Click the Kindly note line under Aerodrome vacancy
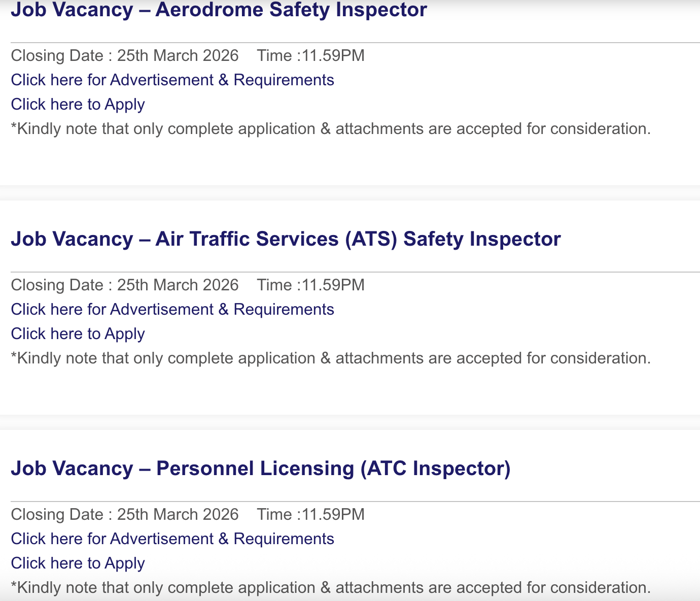Image resolution: width=700 pixels, height=601 pixels. click(x=330, y=129)
